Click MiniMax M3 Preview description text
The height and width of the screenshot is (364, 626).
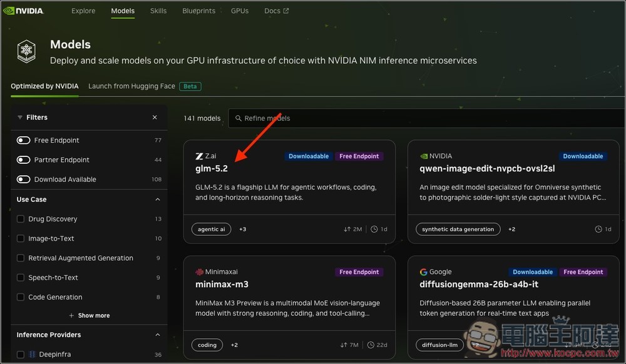[x=287, y=308]
